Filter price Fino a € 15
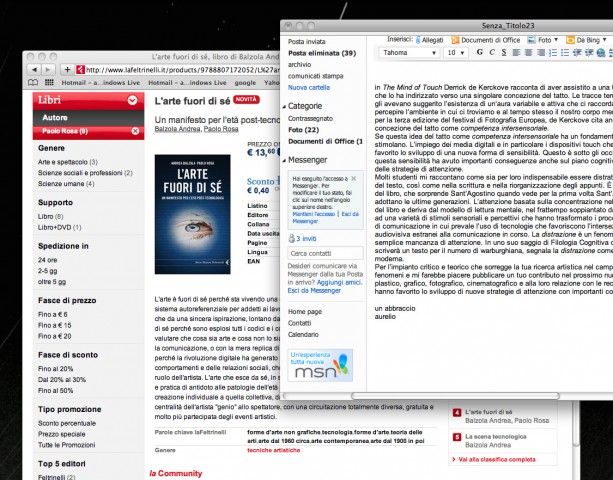Viewport: 613px width, 480px height. 55,325
